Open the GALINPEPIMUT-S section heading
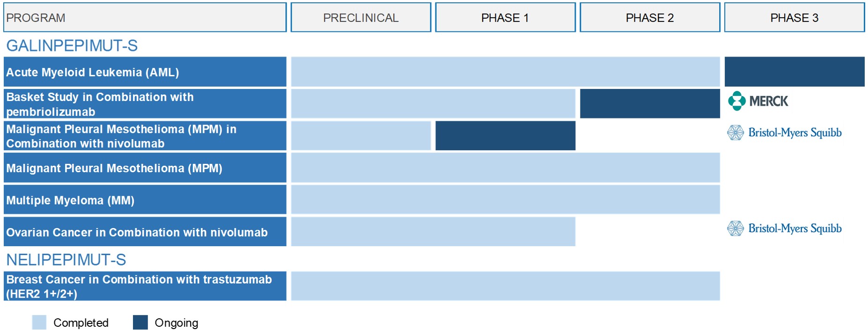The height and width of the screenshot is (330, 868). 72,46
